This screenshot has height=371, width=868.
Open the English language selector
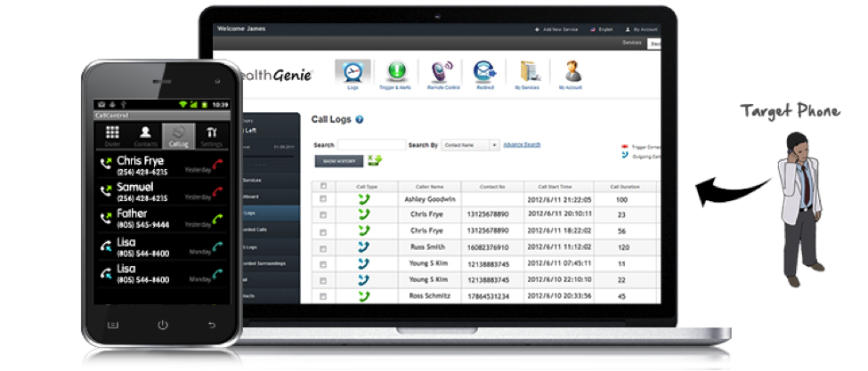point(602,29)
